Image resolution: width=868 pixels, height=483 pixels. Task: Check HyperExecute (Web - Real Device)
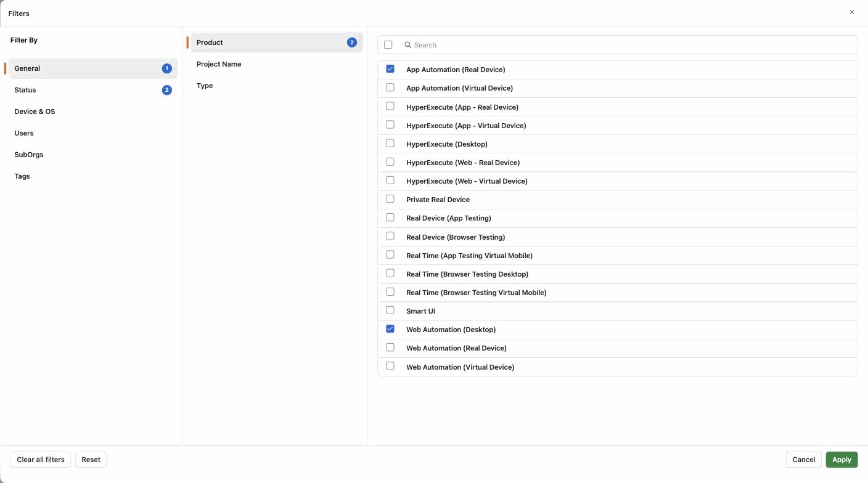[x=390, y=161]
